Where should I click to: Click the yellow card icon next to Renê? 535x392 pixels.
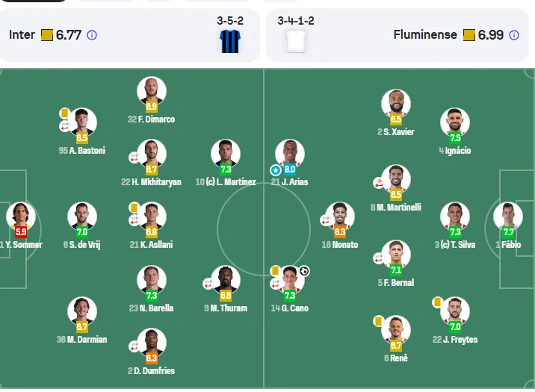click(377, 321)
